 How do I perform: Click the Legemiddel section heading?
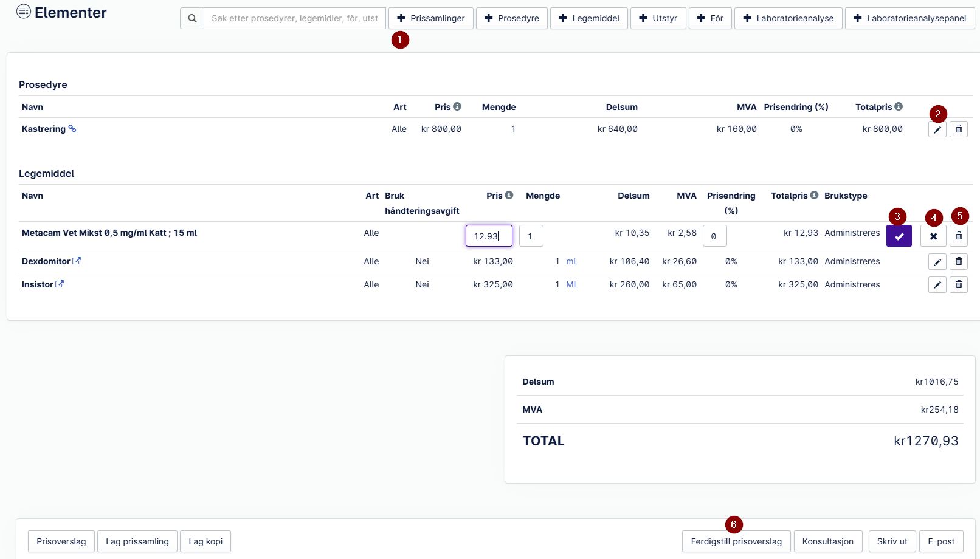46,173
